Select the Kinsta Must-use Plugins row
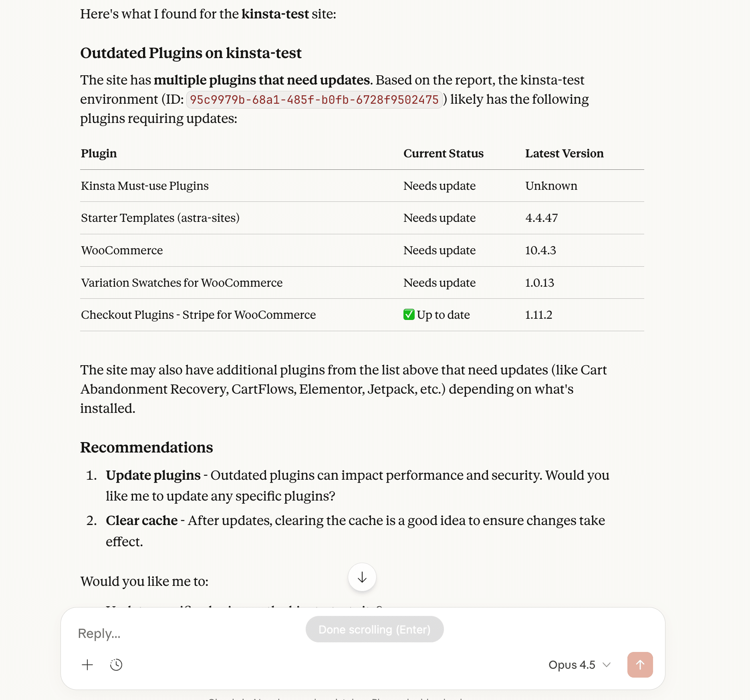 pos(145,186)
